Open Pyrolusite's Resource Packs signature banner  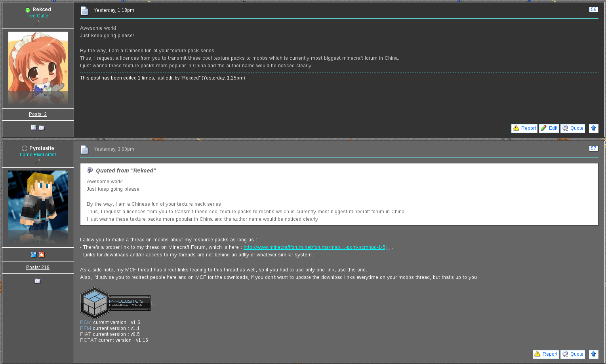(115, 303)
